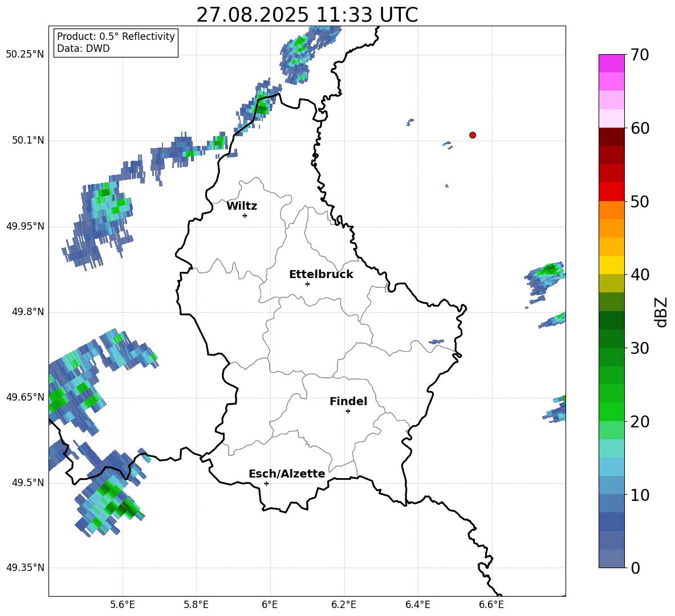
Task: Click the 50.1°N latitude label
Action: click(x=27, y=140)
